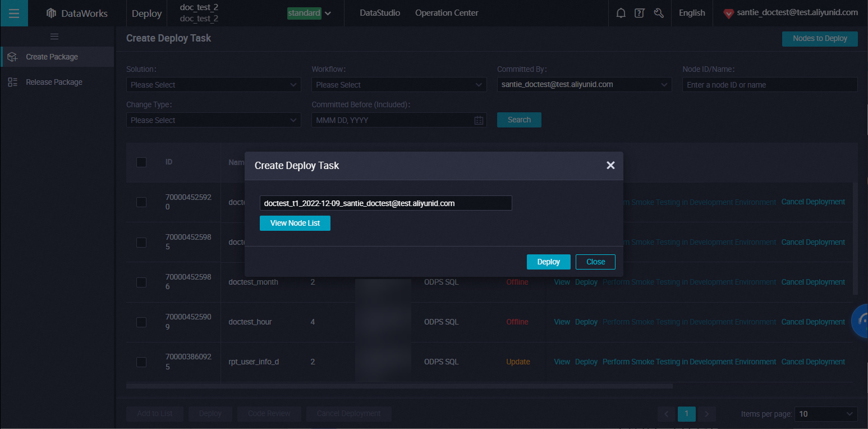Viewport: 868px width, 429px height.
Task: Click the deploy task name input field
Action: point(385,203)
